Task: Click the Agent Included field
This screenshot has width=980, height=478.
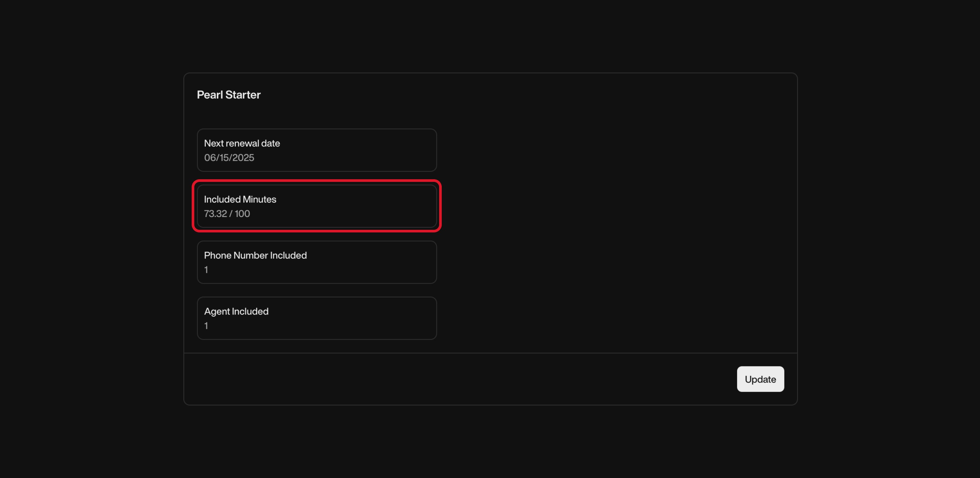Action: coord(316,318)
